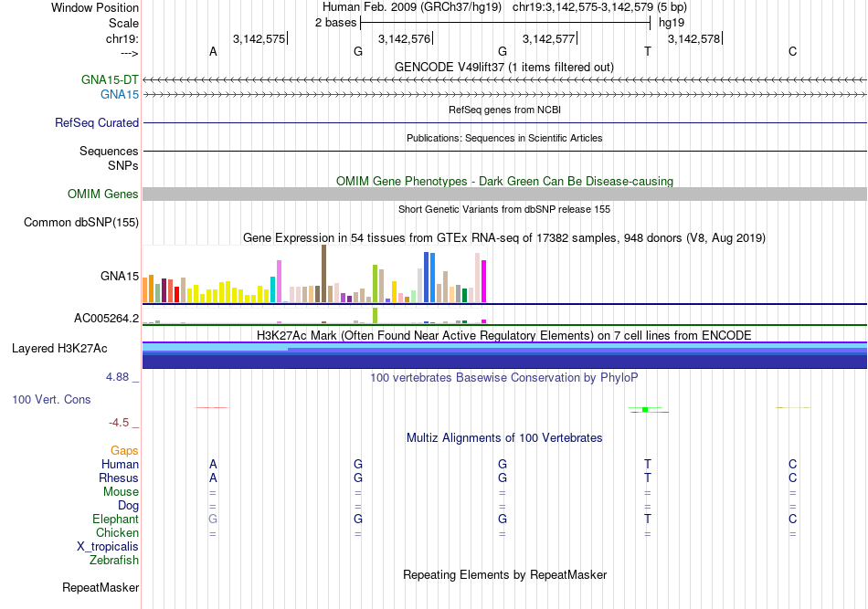
Task: Click the gray OMIM Genes bar
Action: [505, 194]
